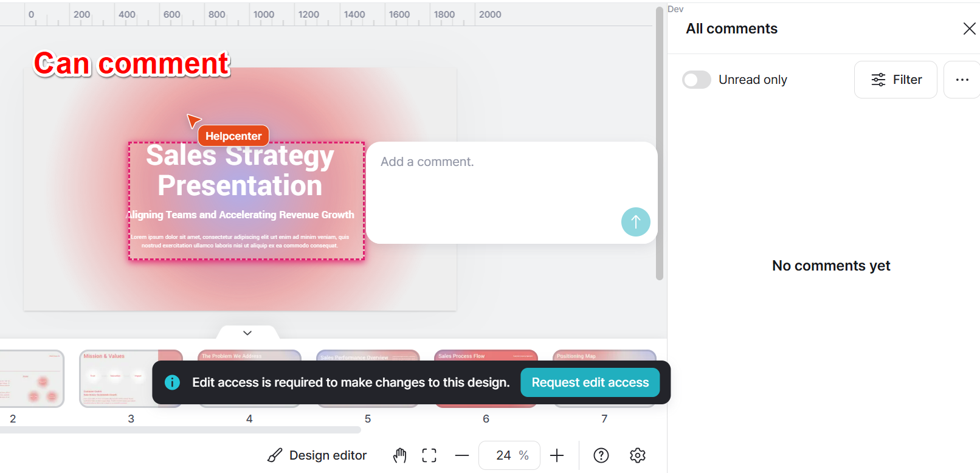Open the three-dots more options menu
This screenshot has width=980, height=473.
pos(962,80)
